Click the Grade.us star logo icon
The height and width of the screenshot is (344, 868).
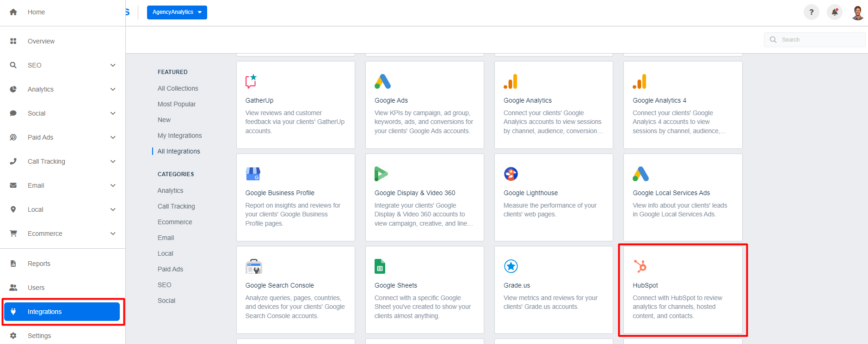click(511, 266)
